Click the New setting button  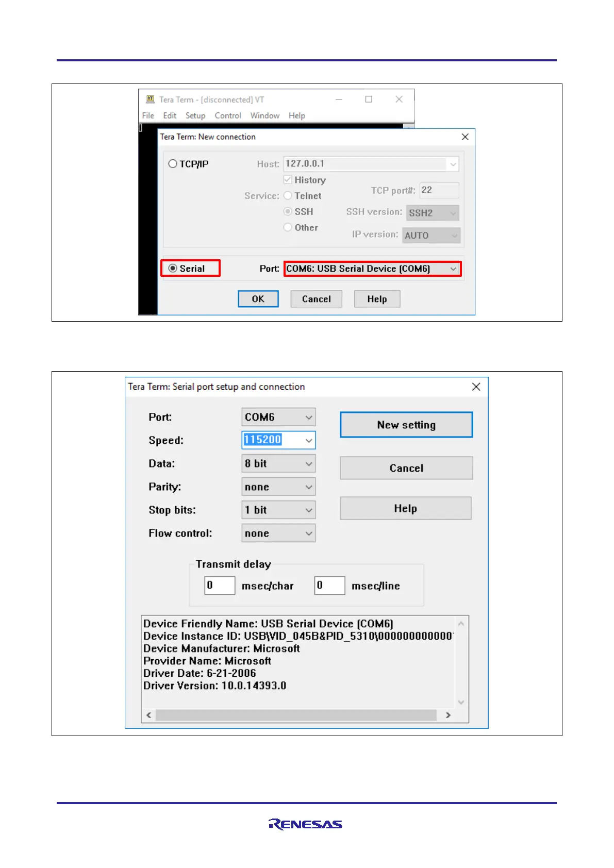click(x=406, y=425)
